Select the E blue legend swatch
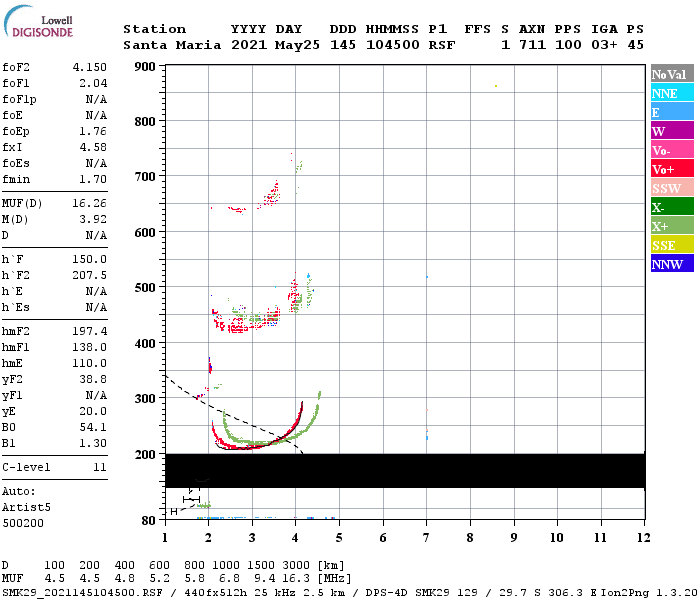 pyautogui.click(x=672, y=112)
